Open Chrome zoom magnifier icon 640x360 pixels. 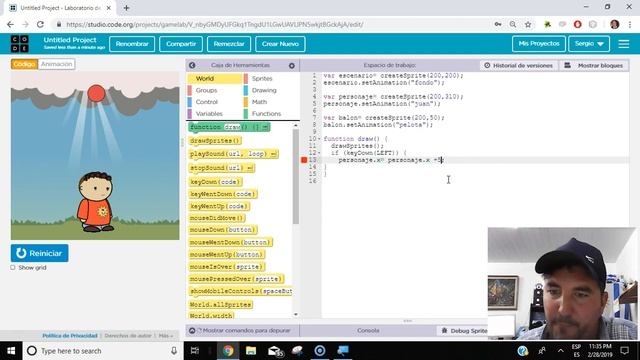tap(513, 24)
